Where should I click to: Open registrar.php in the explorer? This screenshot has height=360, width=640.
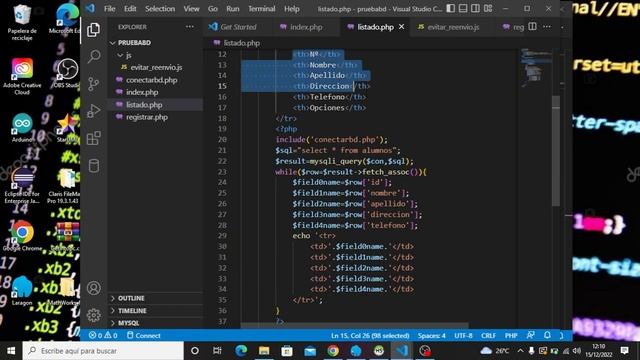coord(155,117)
